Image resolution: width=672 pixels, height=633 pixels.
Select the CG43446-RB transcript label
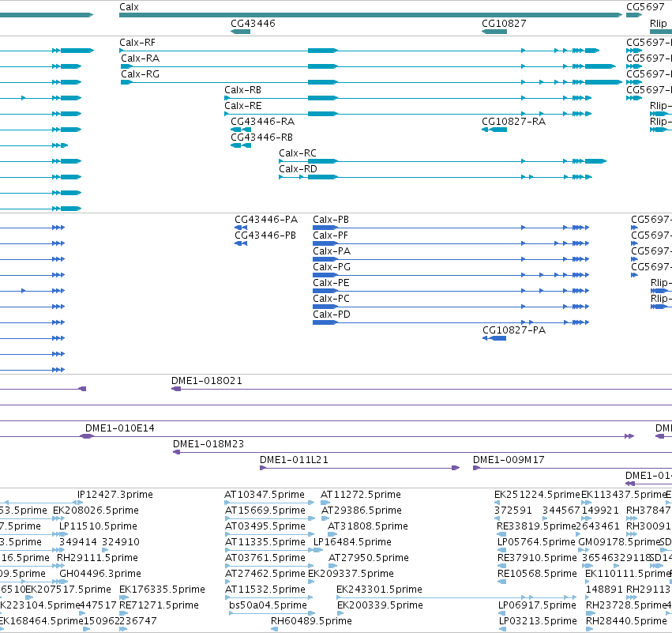[262, 138]
